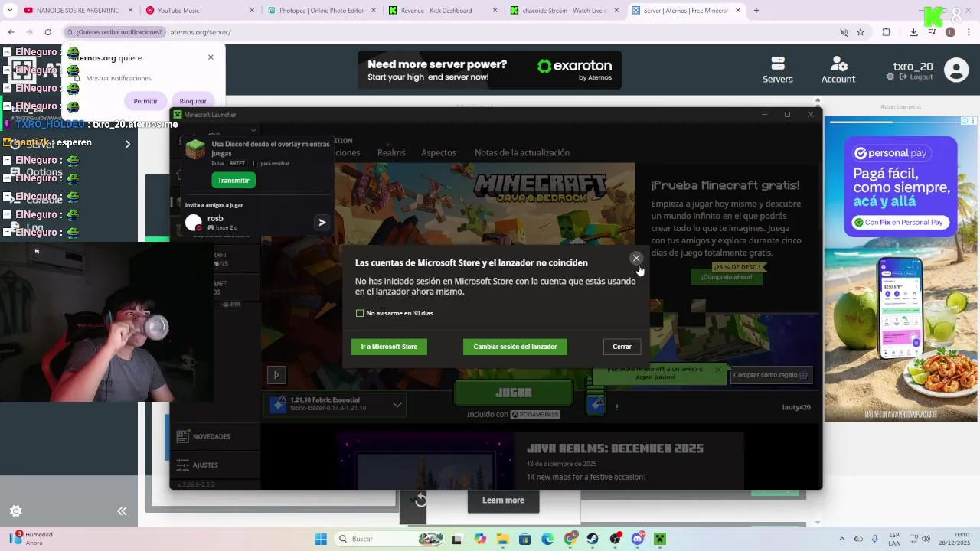This screenshot has width=980, height=551.
Task: Click 'Ir a Microsoft Store' button
Action: (x=389, y=347)
